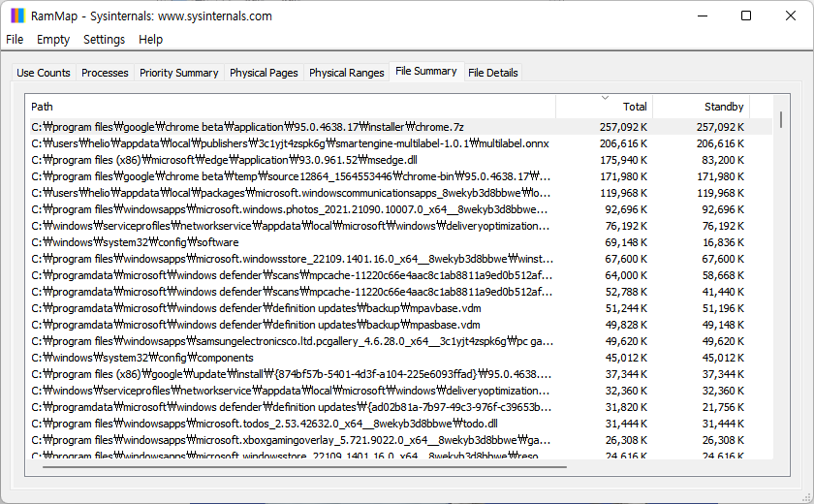Select the chrome.7z installer row
Image resolution: width=814 pixels, height=504 pixels.
click(x=401, y=127)
